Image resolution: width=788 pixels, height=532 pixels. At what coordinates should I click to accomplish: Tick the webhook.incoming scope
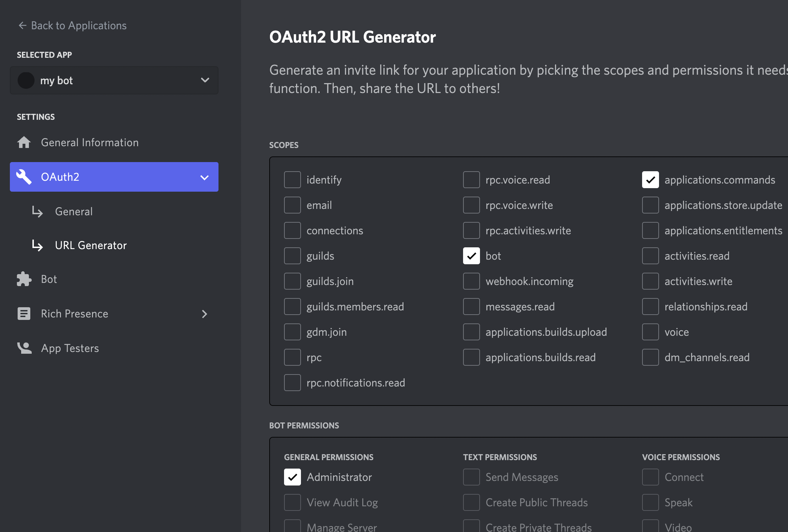point(471,281)
